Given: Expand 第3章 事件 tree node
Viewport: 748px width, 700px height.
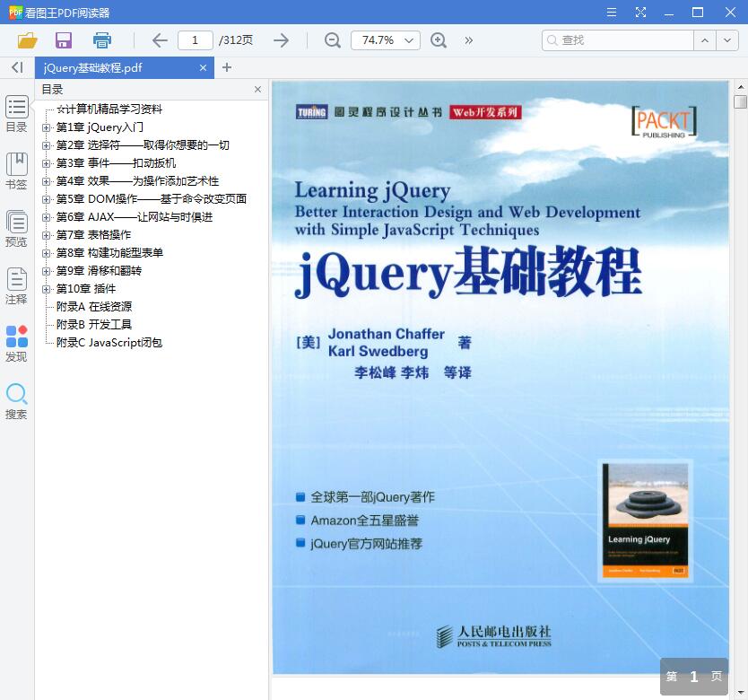Looking at the screenshot, I should point(47,163).
